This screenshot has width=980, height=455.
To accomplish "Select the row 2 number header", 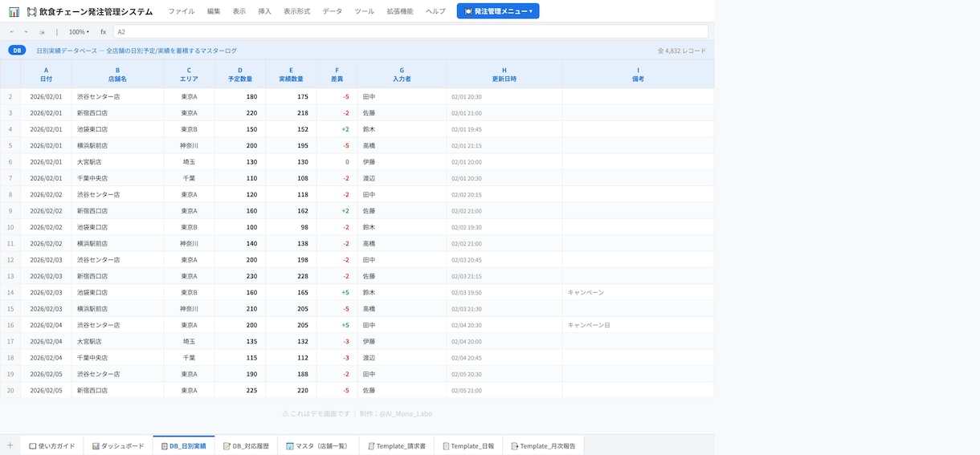I will [x=10, y=96].
